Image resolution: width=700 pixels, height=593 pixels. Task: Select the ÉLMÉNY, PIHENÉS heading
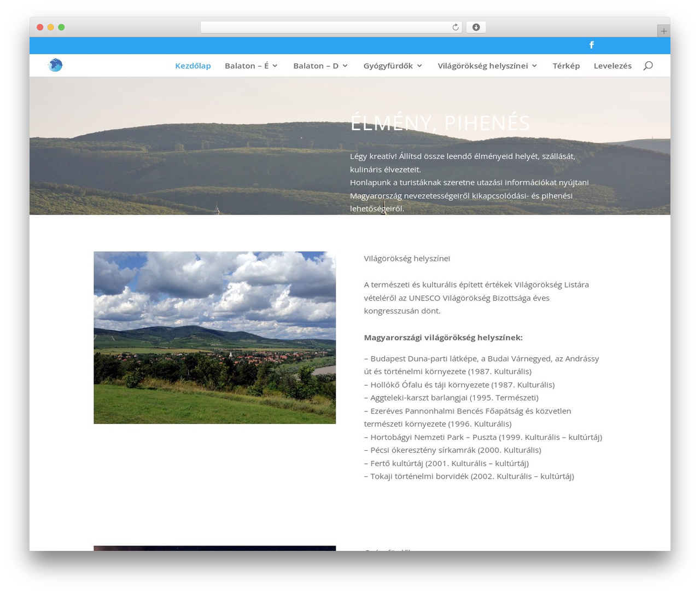pyautogui.click(x=440, y=123)
